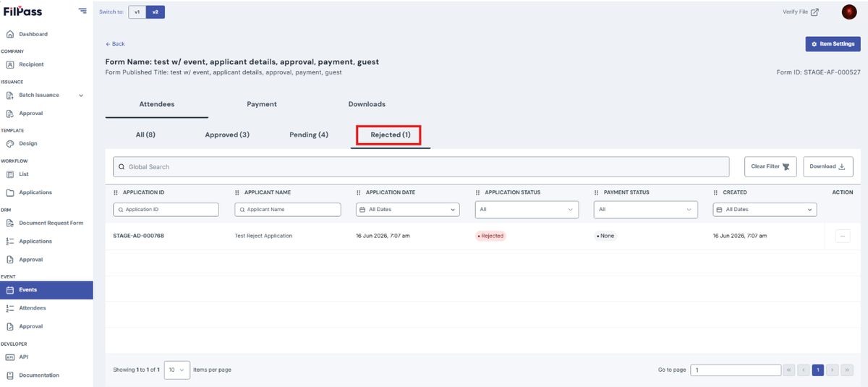This screenshot has width=868, height=387.
Task: Open the Dashboard sidebar item
Action: tap(33, 34)
